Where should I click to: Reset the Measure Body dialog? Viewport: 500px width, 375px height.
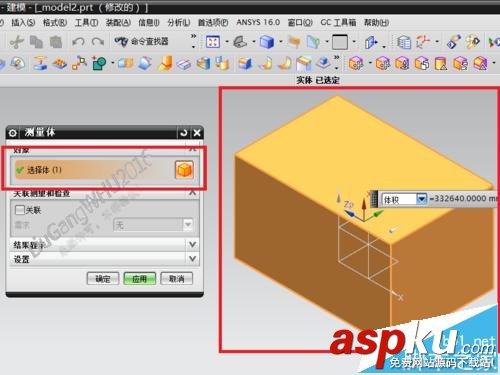(x=183, y=133)
